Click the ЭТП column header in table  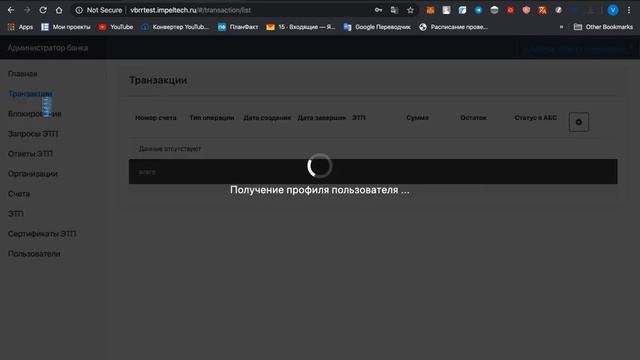point(359,118)
